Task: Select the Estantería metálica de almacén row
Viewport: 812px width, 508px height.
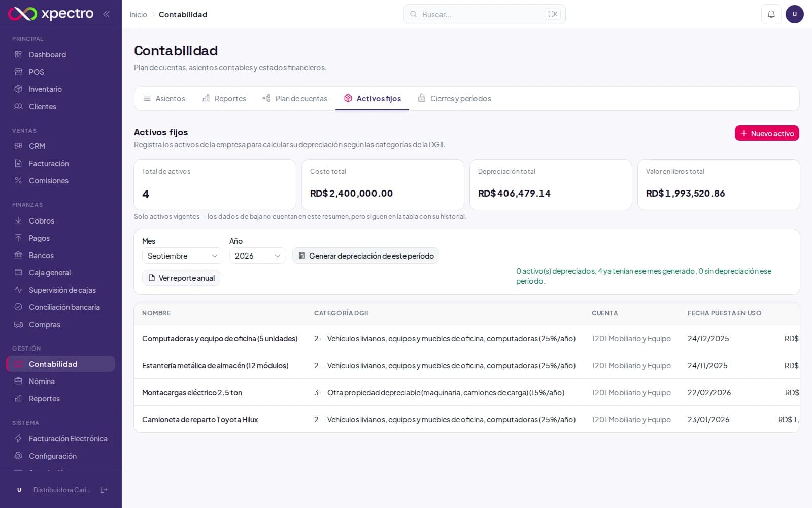Action: (x=467, y=365)
